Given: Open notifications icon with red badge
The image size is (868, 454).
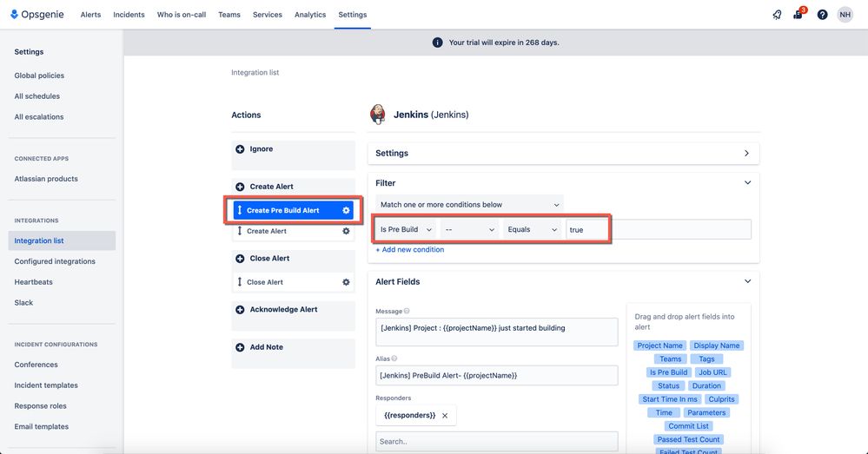Looking at the screenshot, I should [798, 15].
